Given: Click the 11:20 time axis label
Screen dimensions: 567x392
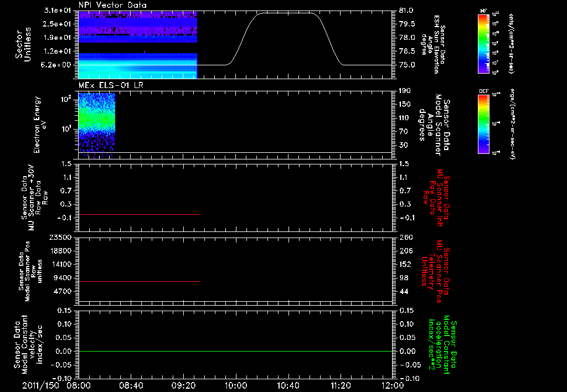Looking at the screenshot, I should point(341,385).
